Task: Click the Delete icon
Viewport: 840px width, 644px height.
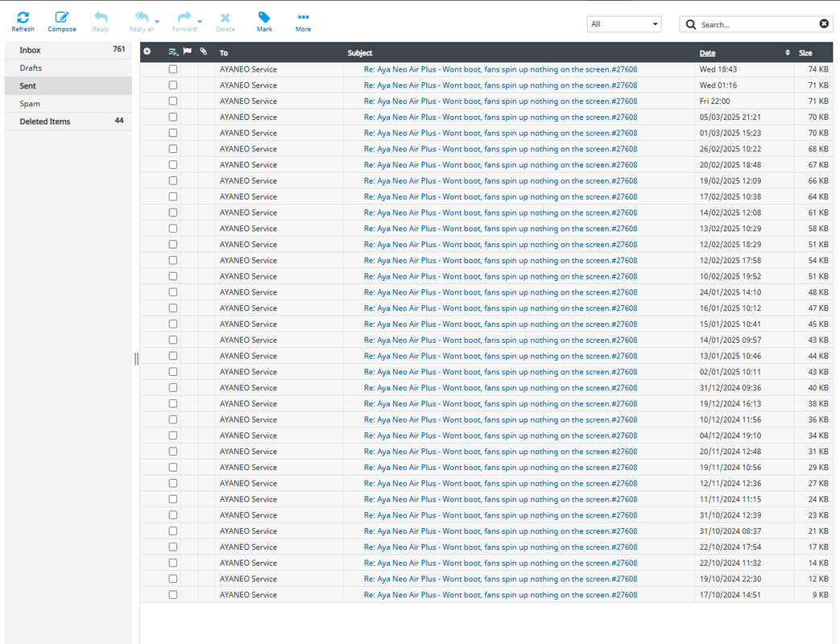Action: [x=226, y=18]
